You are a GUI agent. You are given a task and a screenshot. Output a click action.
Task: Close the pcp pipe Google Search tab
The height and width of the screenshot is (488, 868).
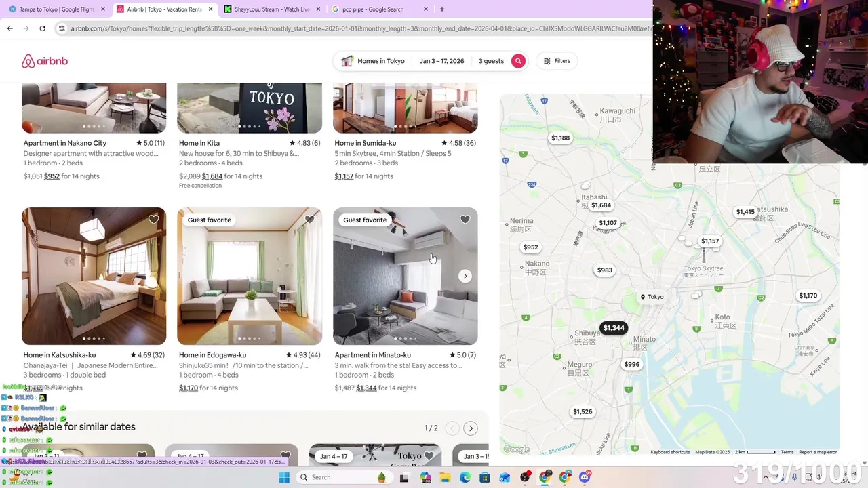click(x=426, y=9)
